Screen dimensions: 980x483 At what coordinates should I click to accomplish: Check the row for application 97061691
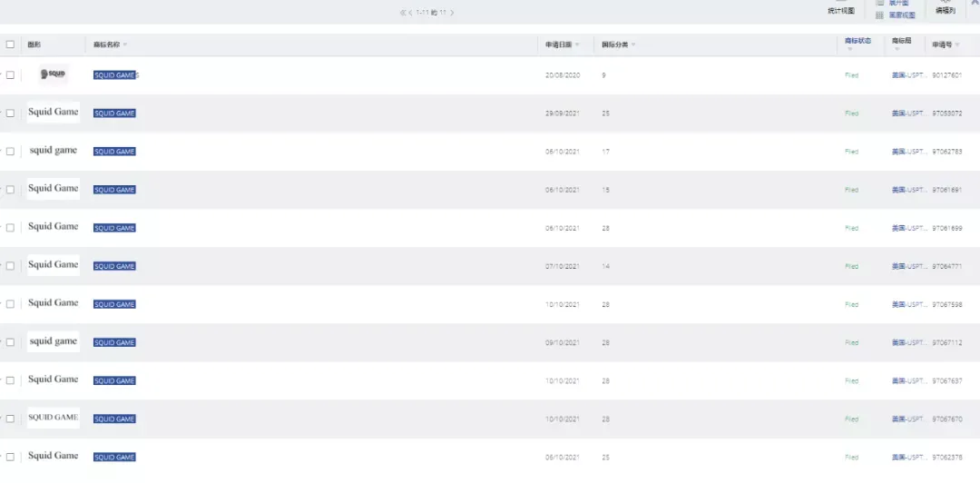10,190
